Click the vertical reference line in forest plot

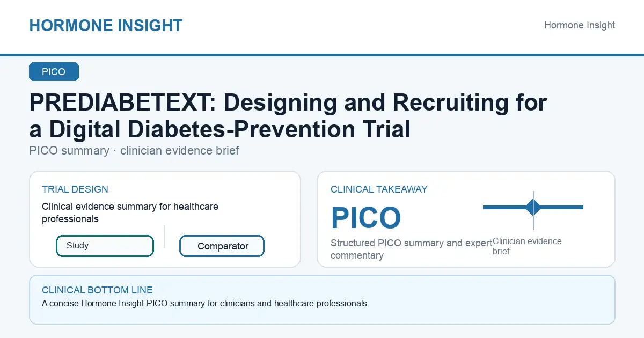[x=533, y=210]
